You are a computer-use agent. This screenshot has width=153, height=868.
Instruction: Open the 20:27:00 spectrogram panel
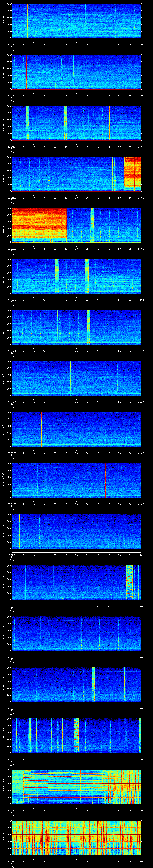[76, 276]
